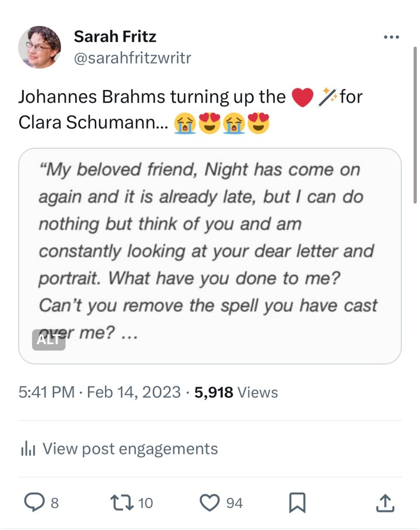Click the reply count showing 8
The image size is (420, 530).
pos(54,503)
